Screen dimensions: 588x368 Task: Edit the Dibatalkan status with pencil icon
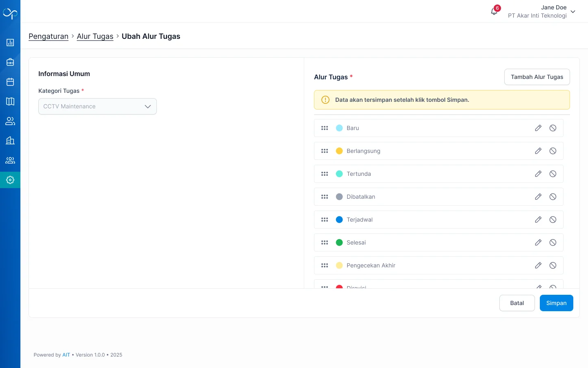point(538,197)
